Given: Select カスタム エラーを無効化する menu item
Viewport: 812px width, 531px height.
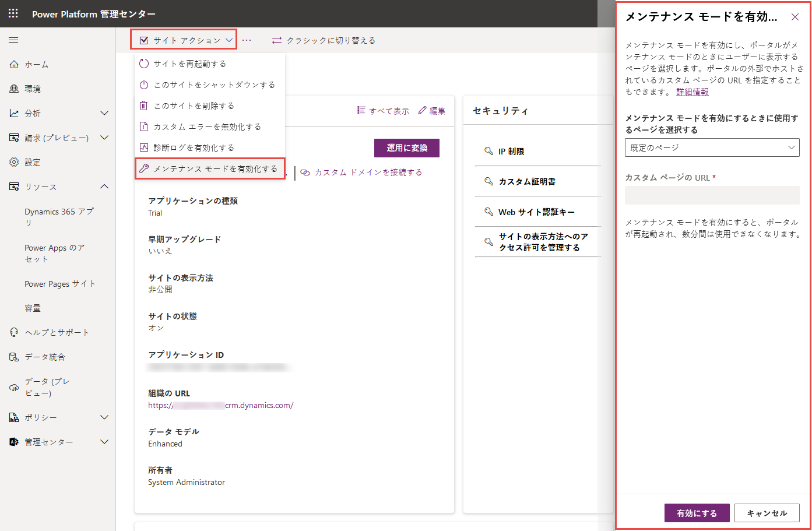Looking at the screenshot, I should tap(210, 126).
